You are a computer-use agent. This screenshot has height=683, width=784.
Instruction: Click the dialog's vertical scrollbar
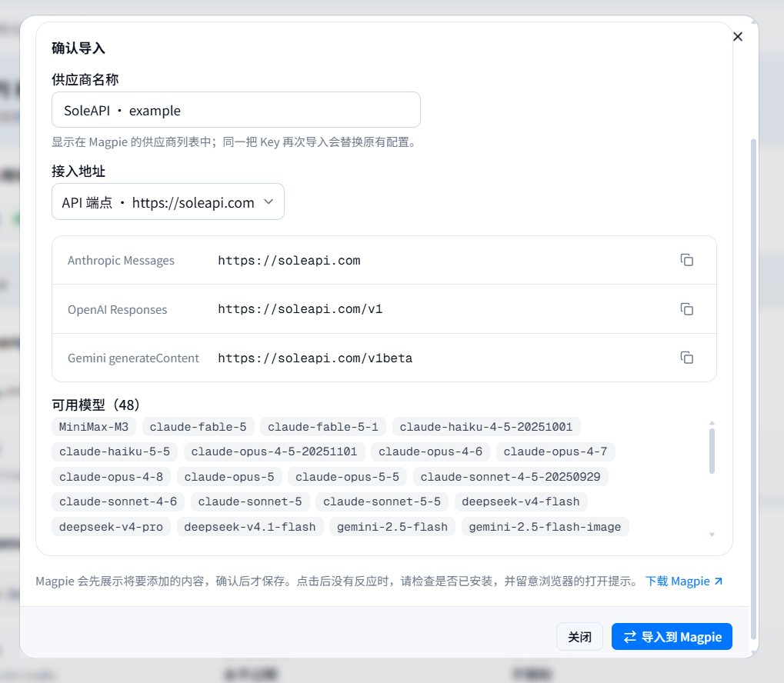point(753,390)
